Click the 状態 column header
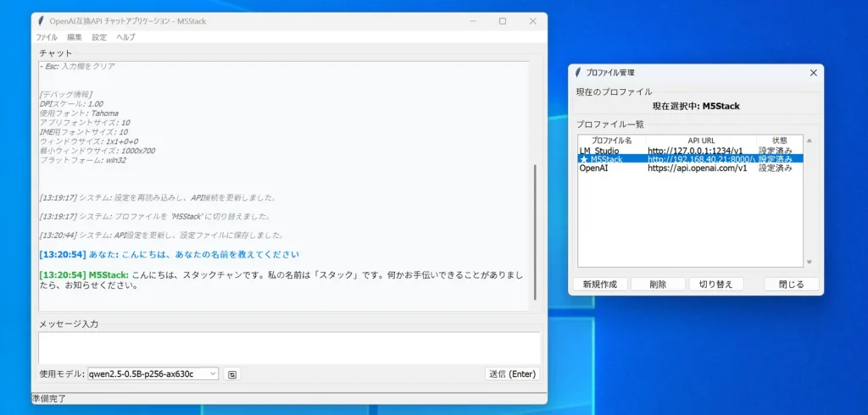 (x=780, y=141)
